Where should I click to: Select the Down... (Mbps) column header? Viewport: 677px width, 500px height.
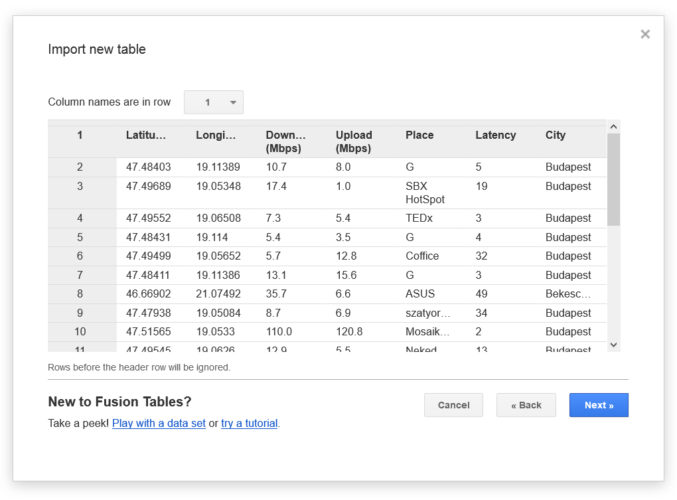point(285,142)
